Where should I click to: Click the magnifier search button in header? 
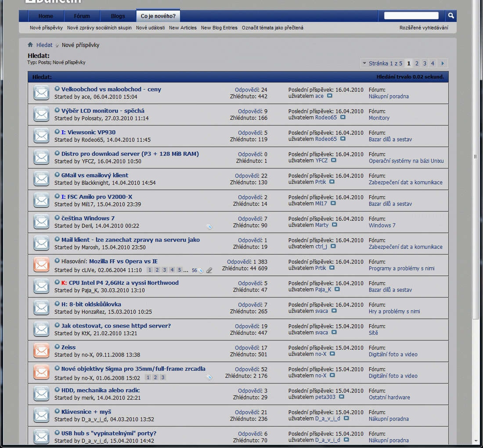click(x=451, y=16)
